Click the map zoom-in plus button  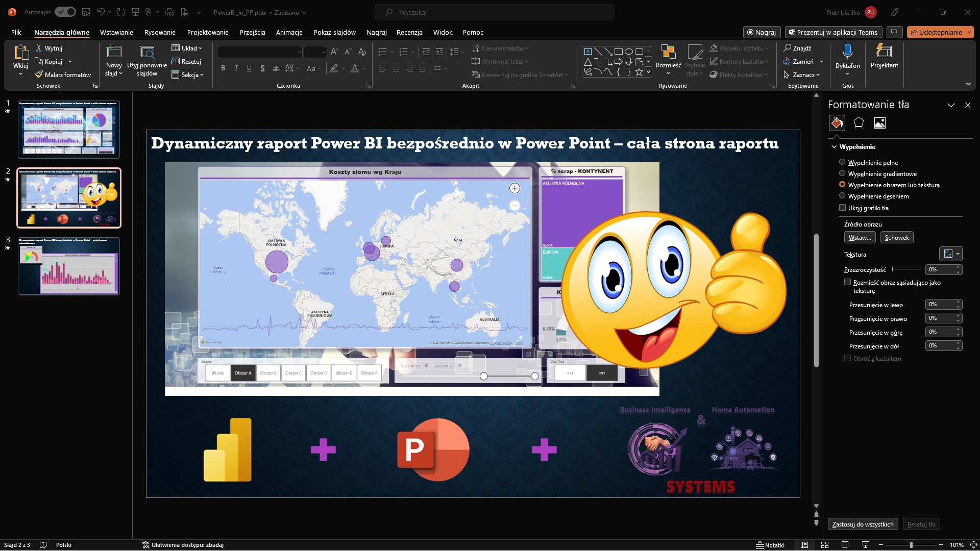pos(514,188)
